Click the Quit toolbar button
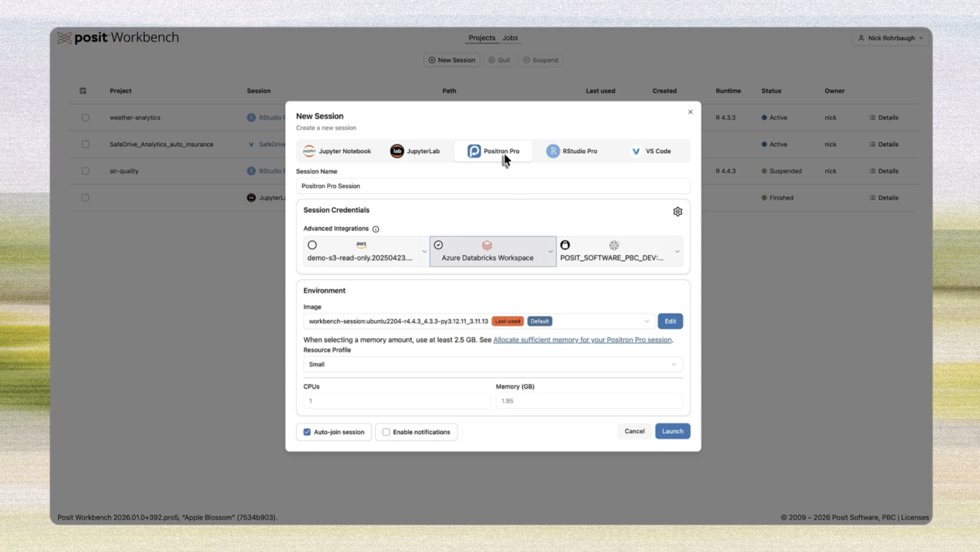 499,60
